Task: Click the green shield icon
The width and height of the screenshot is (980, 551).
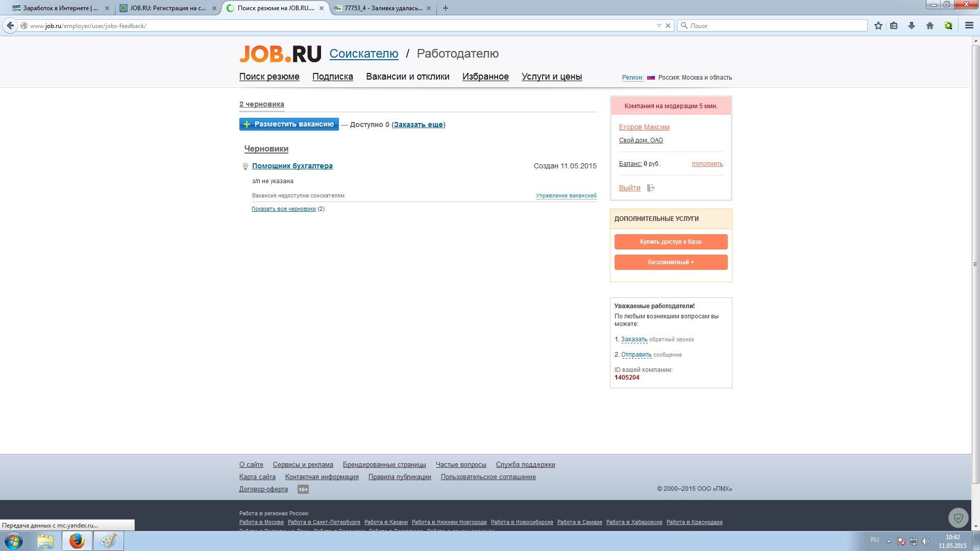Action: click(958, 518)
